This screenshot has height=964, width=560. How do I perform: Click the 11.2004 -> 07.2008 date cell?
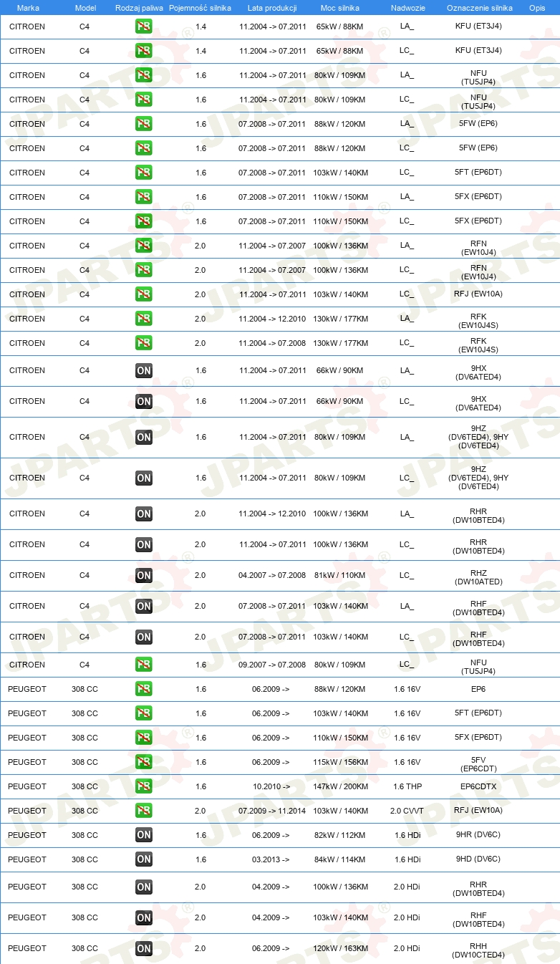272,343
